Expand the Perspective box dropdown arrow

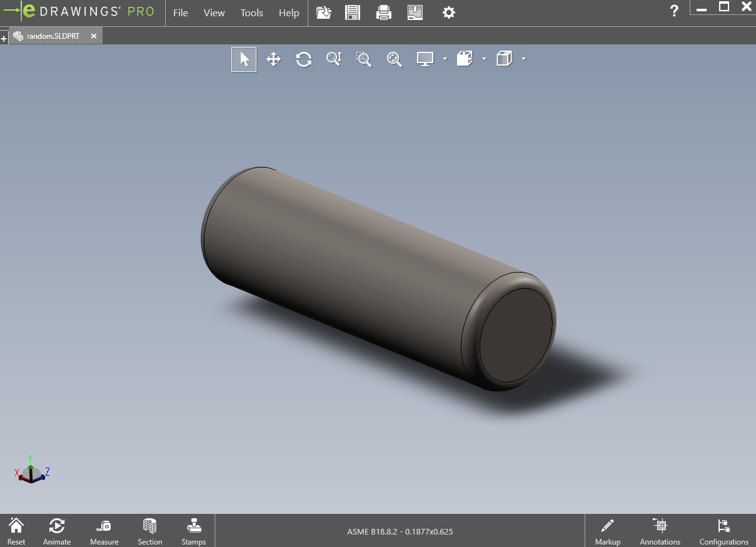click(523, 59)
